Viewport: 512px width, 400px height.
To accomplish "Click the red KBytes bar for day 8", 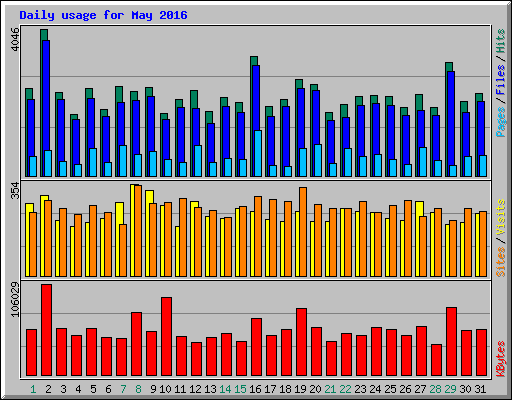I will tap(136, 344).
